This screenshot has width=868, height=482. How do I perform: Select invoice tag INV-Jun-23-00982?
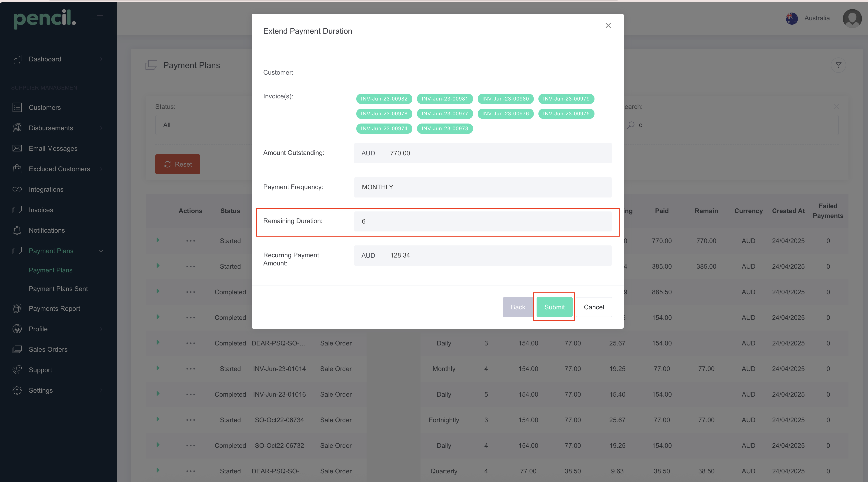pyautogui.click(x=384, y=99)
